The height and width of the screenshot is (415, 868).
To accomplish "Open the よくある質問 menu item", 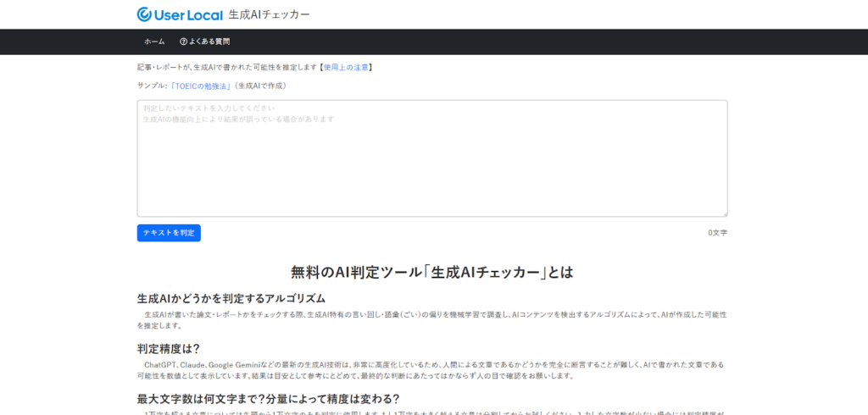I will (x=209, y=41).
